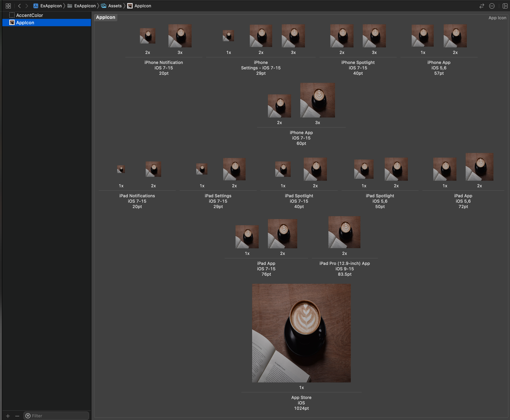Viewport: 510px width, 420px height.
Task: Select iPad Pro 83.5pt 2x icon slot
Action: coord(344,232)
